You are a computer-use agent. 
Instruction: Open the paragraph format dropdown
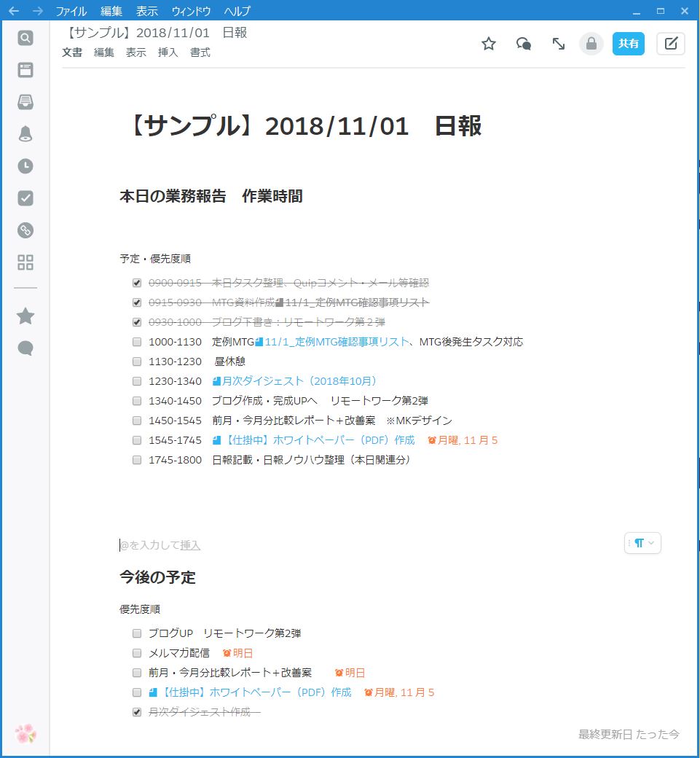[x=643, y=543]
